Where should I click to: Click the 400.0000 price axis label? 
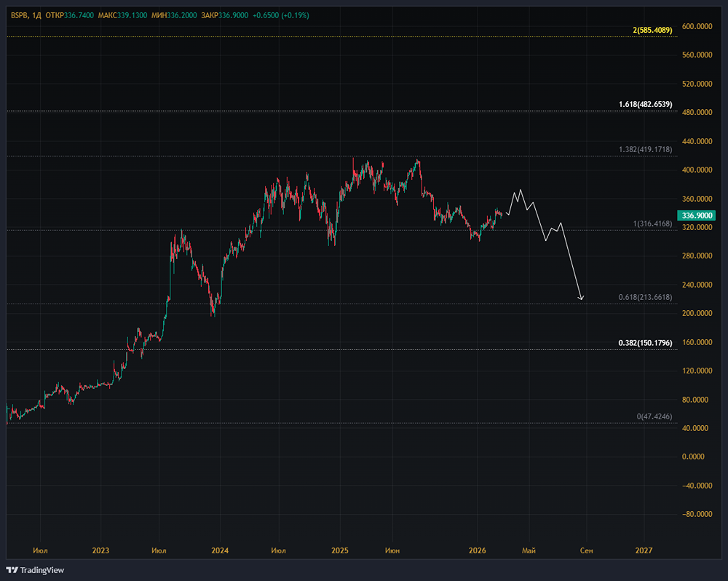click(697, 170)
